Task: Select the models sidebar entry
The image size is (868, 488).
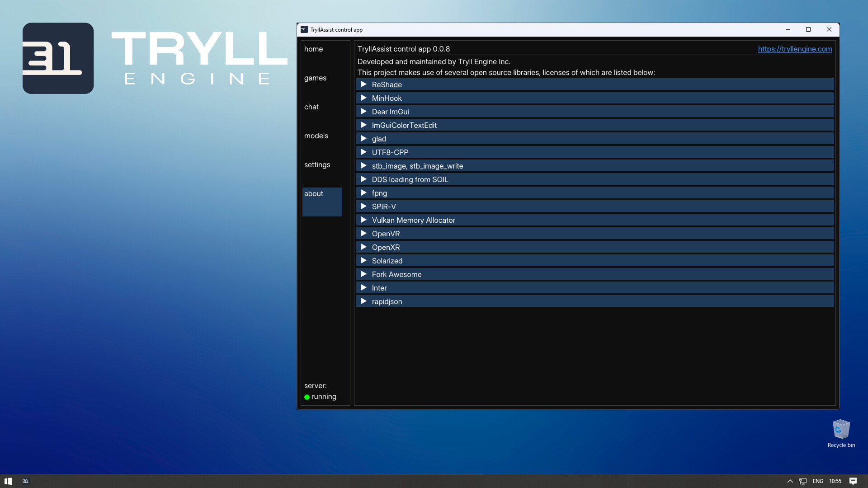Action: 316,136
